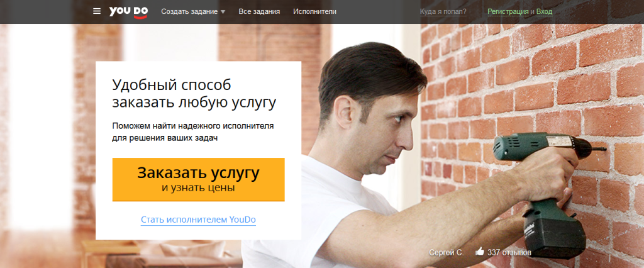644x268 pixels.
Task: Follow the Куда я попал? link
Action: coord(443,11)
